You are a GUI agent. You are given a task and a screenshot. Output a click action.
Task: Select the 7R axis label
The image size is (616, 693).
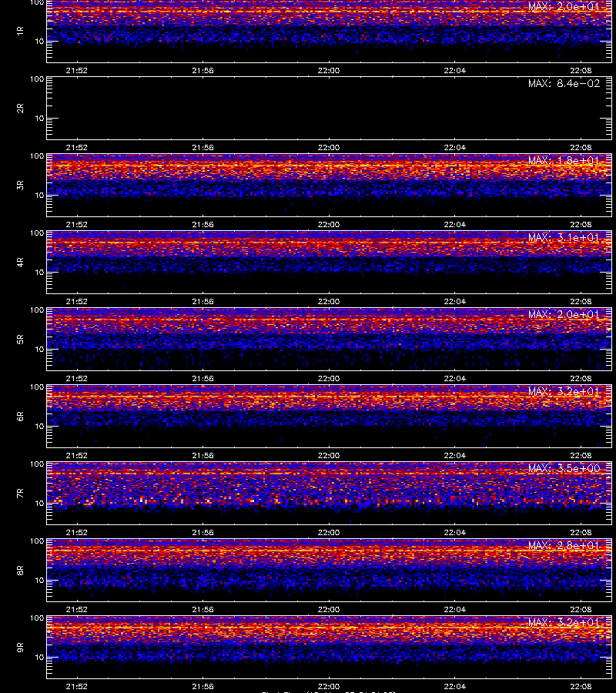pos(20,494)
